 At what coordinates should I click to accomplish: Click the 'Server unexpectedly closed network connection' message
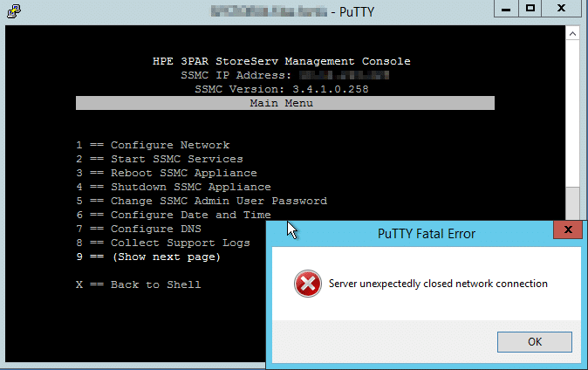[438, 284]
